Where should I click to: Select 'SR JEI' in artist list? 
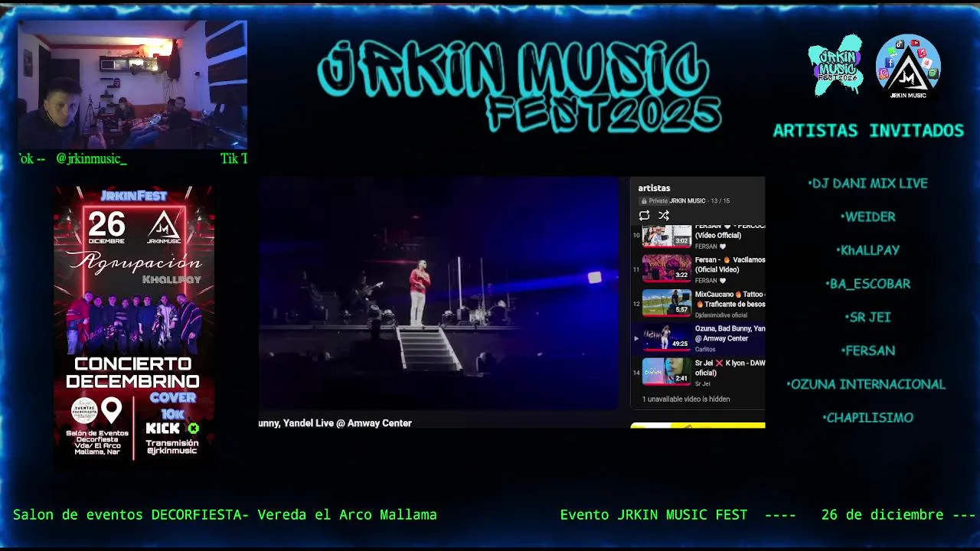(x=867, y=317)
